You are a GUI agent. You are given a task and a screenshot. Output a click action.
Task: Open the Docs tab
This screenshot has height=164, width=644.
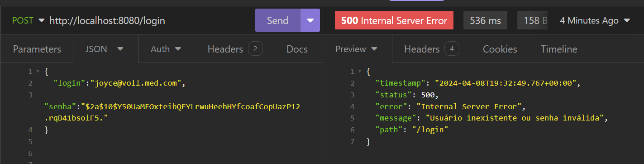click(297, 49)
